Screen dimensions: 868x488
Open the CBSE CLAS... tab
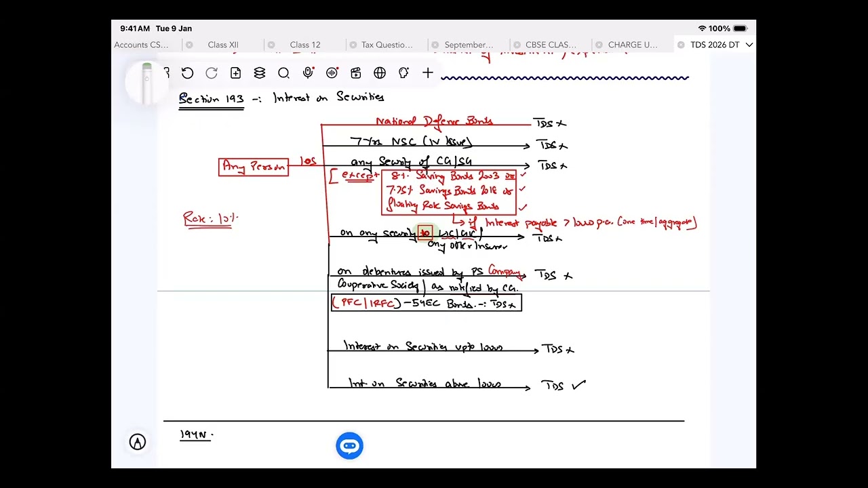pyautogui.click(x=551, y=45)
